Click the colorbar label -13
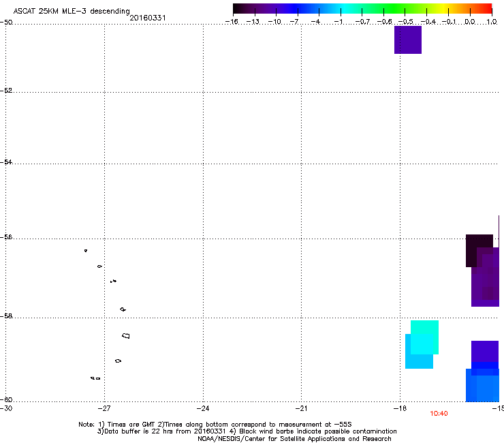 (x=253, y=22)
